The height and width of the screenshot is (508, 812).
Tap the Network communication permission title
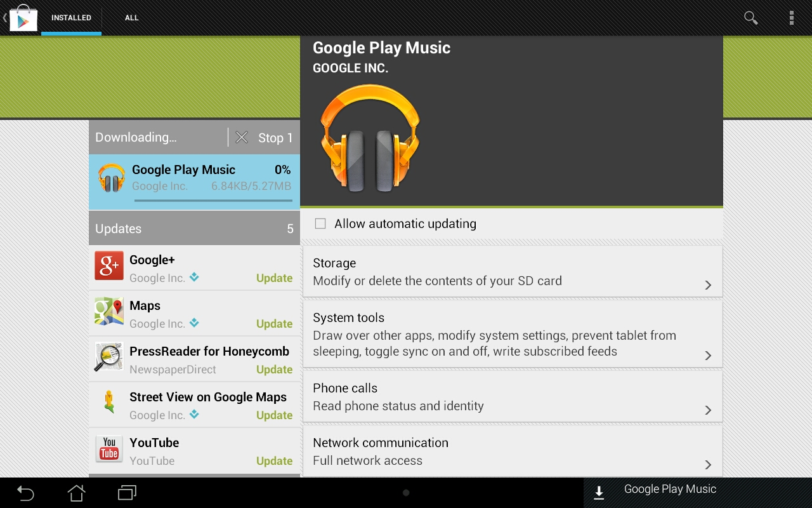[381, 443]
